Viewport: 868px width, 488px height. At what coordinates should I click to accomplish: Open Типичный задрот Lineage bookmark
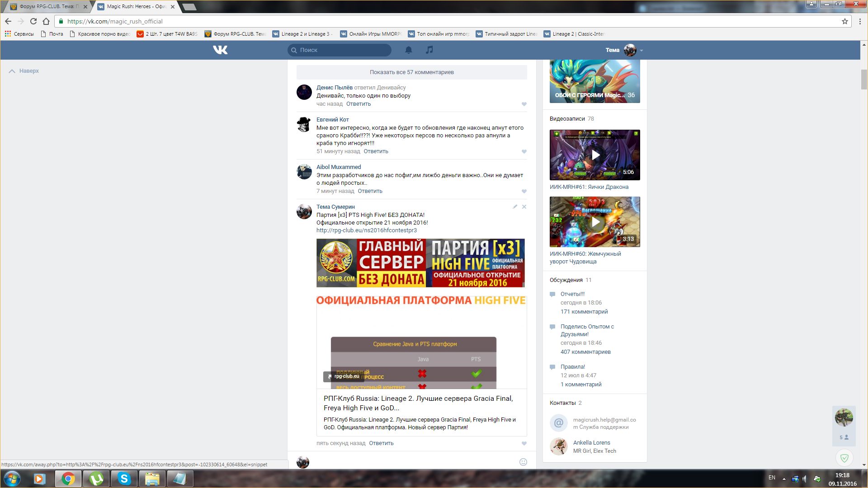pyautogui.click(x=506, y=34)
